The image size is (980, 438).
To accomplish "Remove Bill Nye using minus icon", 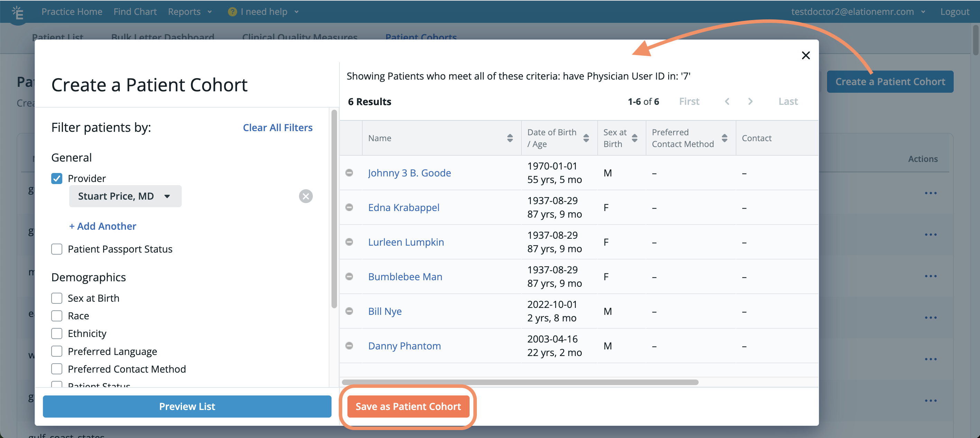I will point(349,311).
